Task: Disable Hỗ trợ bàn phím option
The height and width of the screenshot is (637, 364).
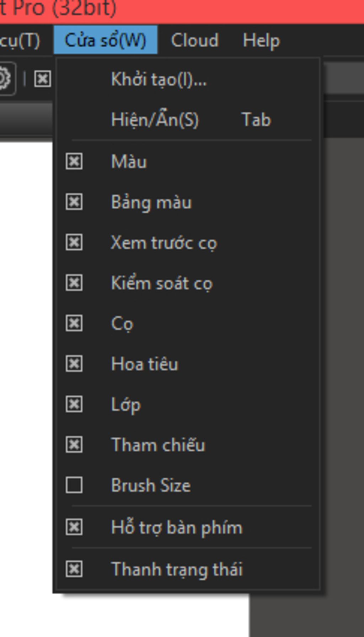Action: [x=74, y=527]
